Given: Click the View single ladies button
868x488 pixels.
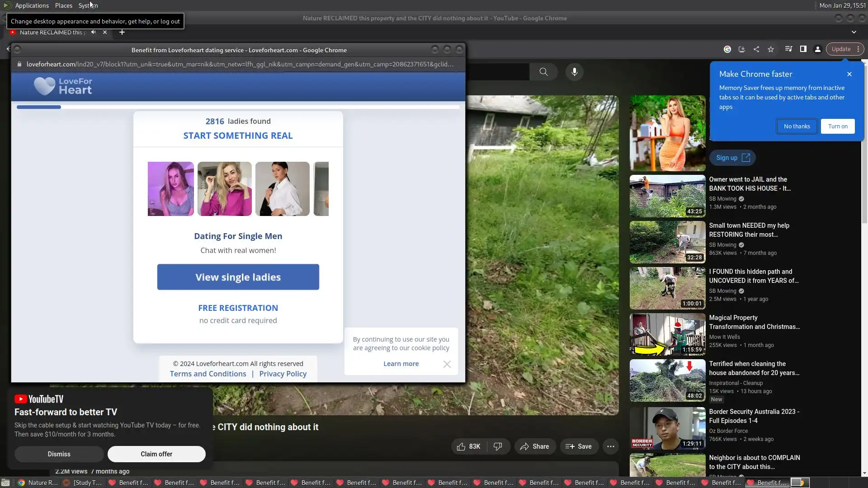Looking at the screenshot, I should click(x=238, y=277).
